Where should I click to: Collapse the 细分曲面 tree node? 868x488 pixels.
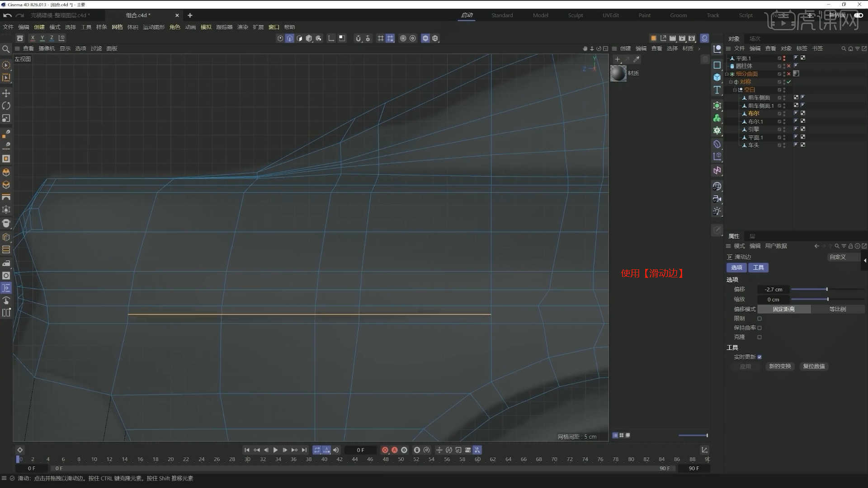726,74
